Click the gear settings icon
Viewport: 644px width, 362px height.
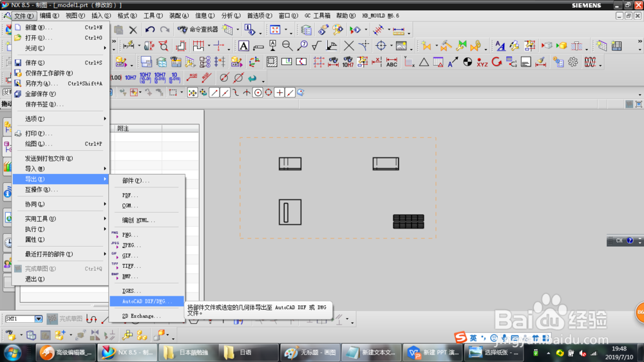click(x=573, y=62)
